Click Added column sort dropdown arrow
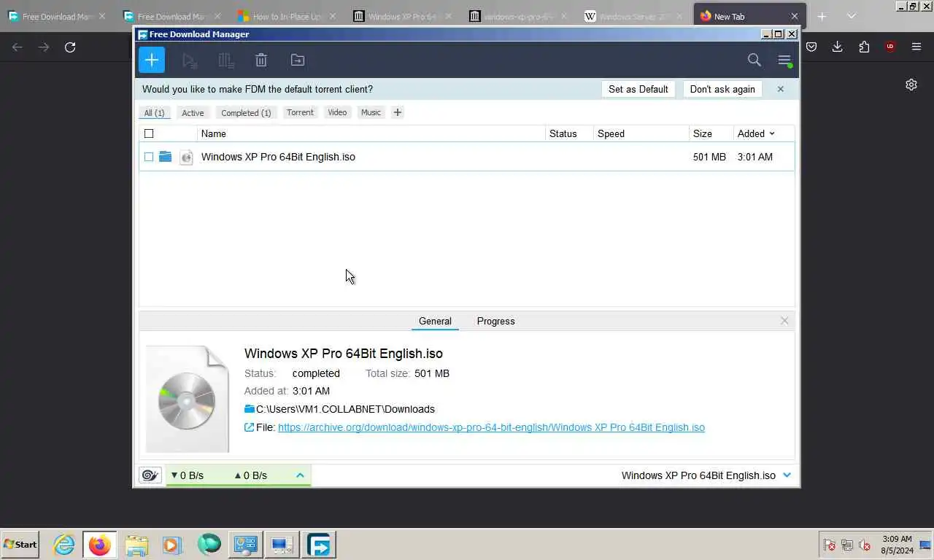934x560 pixels. pos(772,133)
